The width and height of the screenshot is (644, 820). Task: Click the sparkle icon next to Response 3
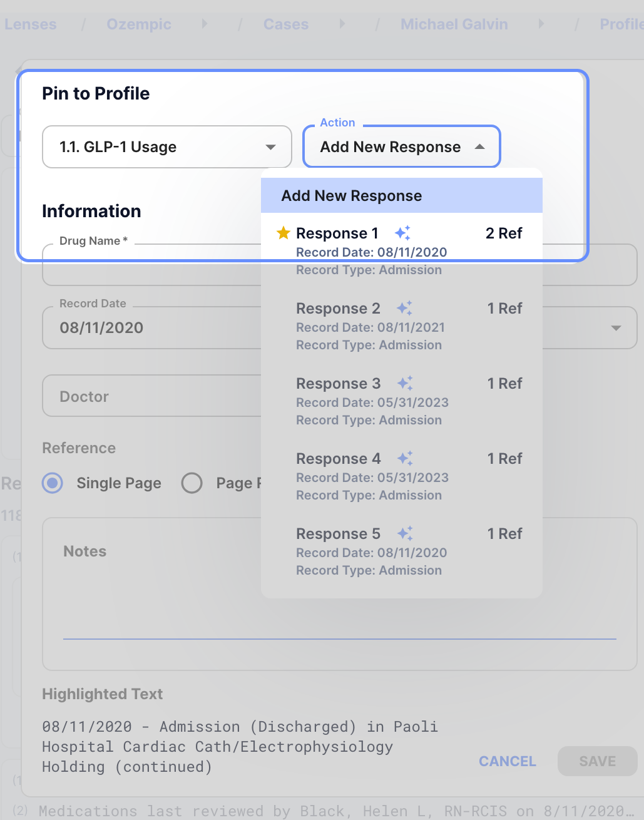pos(405,383)
